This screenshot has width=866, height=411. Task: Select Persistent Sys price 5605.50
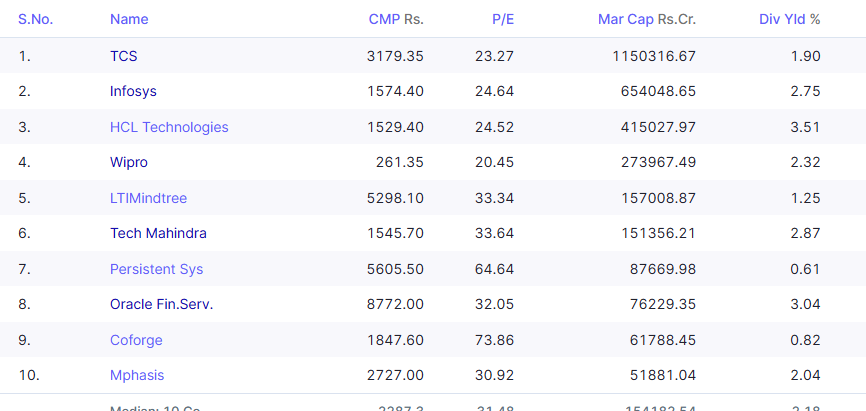(395, 269)
